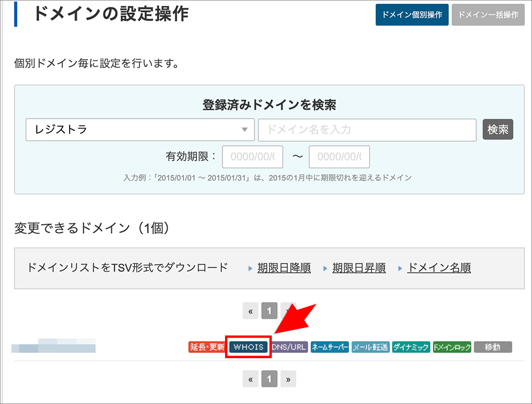The width and height of the screenshot is (532, 404).
Task: Sort domains by 期限日降順
Action: tap(284, 268)
